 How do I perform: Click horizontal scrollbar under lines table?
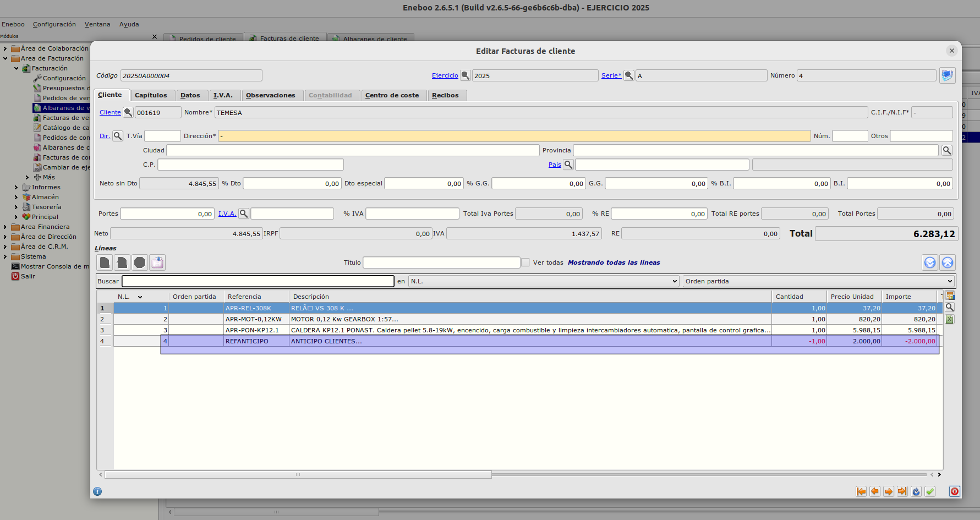click(x=298, y=474)
